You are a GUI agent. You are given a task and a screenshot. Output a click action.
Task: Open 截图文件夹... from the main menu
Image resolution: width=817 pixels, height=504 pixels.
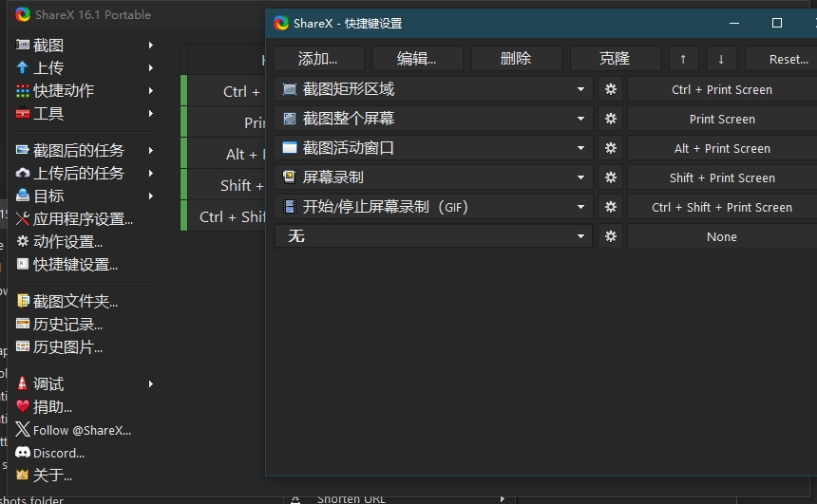pyautogui.click(x=85, y=301)
